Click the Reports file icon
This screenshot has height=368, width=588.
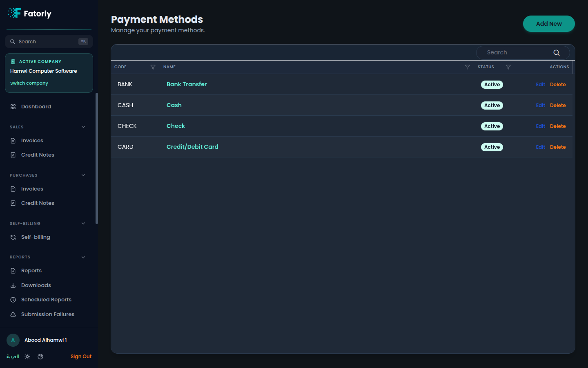13,271
